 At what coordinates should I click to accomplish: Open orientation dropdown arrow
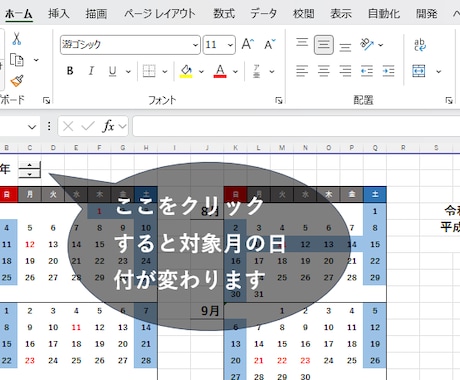(x=381, y=45)
